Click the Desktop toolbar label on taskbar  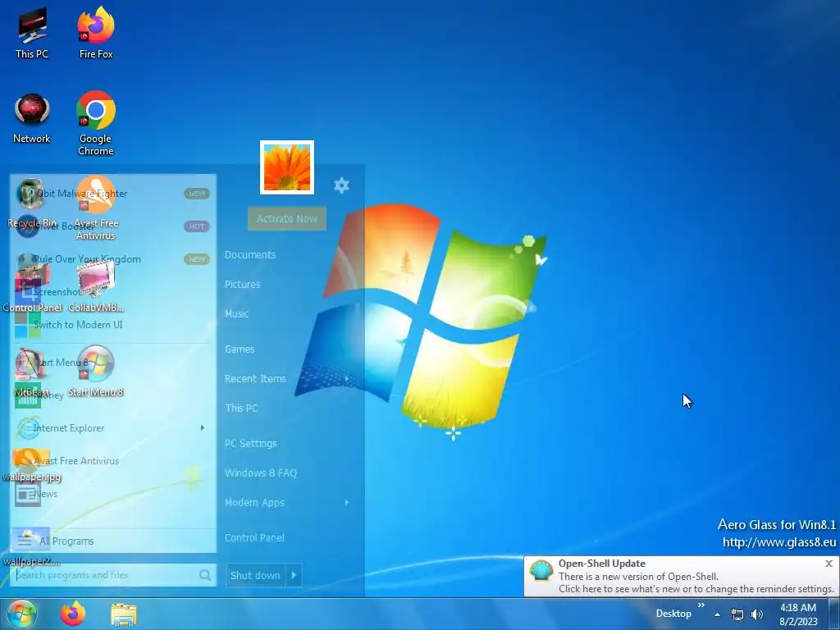point(673,614)
